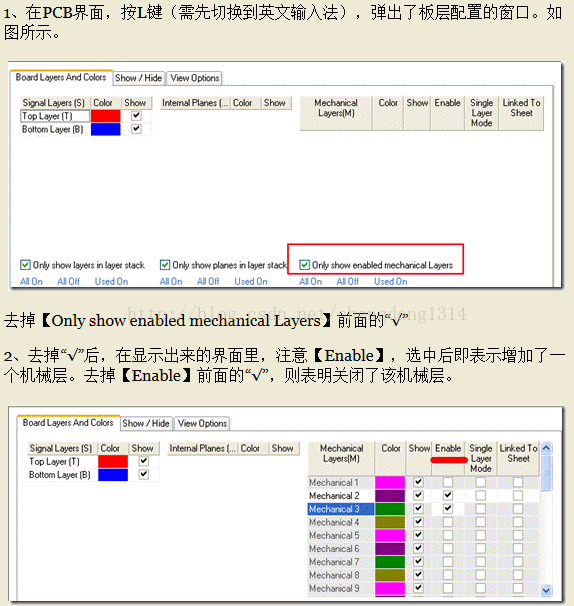Enable the Mechanical 4 layer checkbox
Image resolution: width=574 pixels, height=606 pixels.
(x=448, y=522)
